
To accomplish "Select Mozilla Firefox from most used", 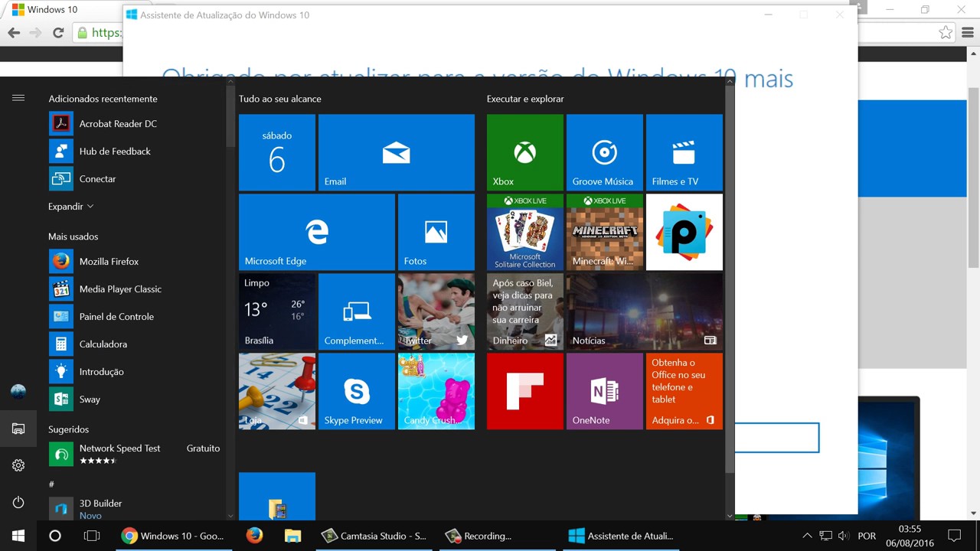I will pos(109,262).
